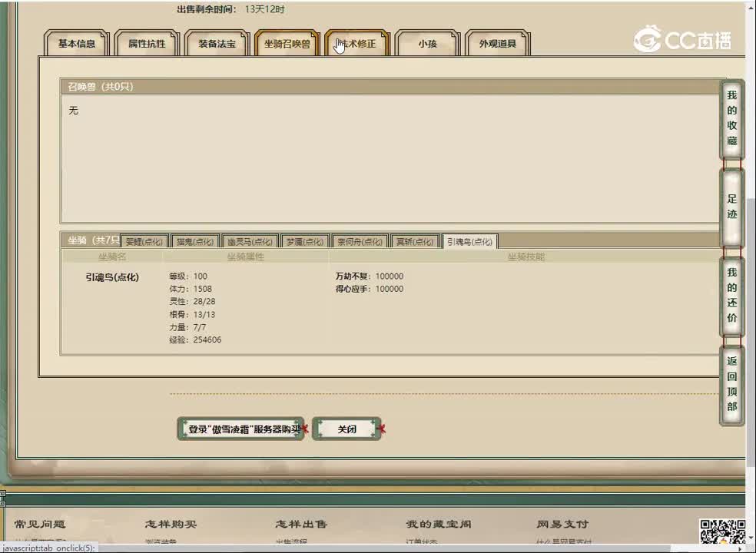Click 返回顶部 to return to top
This screenshot has height=553, width=756.
(x=731, y=383)
